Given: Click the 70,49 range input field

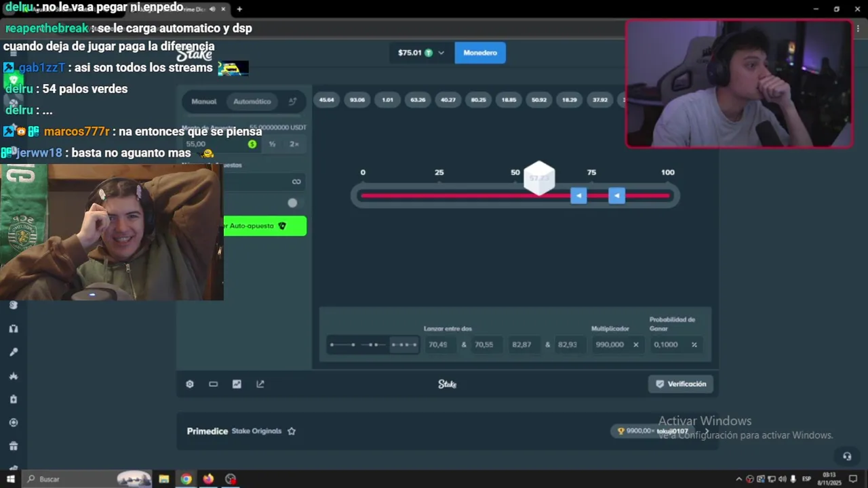Looking at the screenshot, I should (441, 344).
